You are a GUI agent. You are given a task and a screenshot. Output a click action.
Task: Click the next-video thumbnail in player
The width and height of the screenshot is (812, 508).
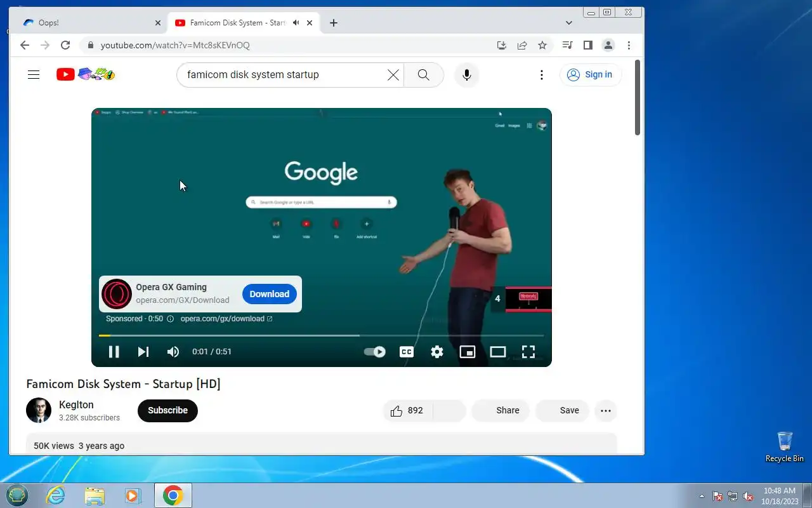pos(528,299)
